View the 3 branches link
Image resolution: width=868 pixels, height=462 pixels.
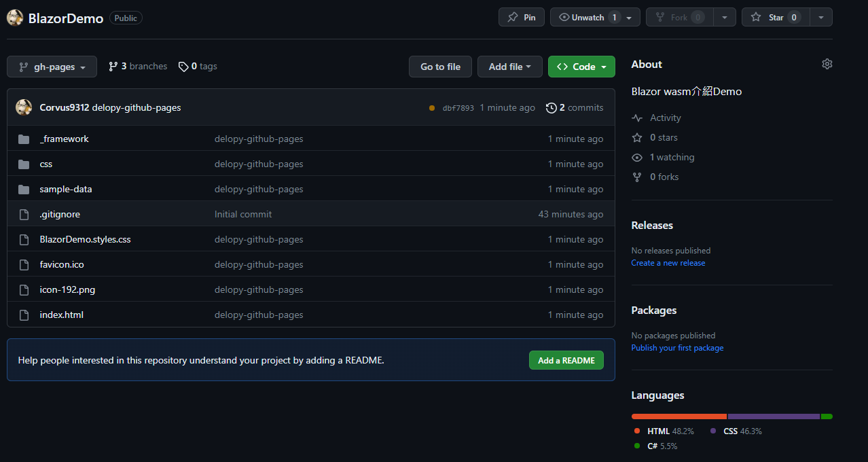pos(138,67)
